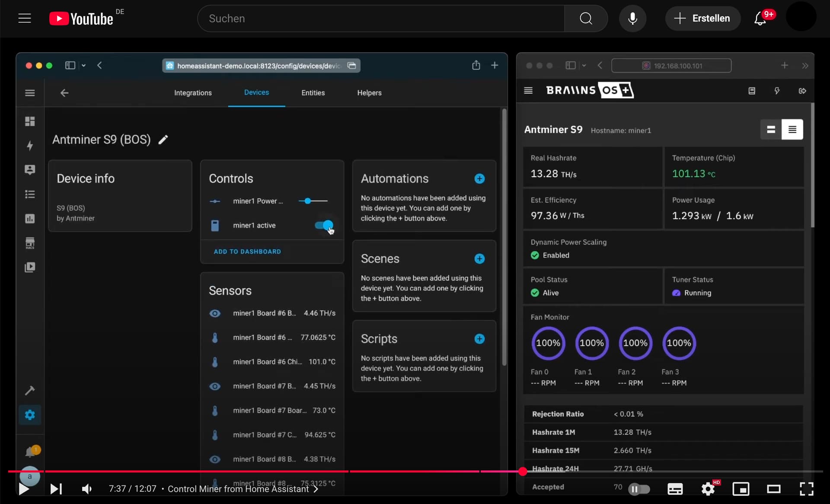Viewport: 830px width, 504px height.
Task: Open the Energy lightning icon in sidebar
Action: click(30, 146)
